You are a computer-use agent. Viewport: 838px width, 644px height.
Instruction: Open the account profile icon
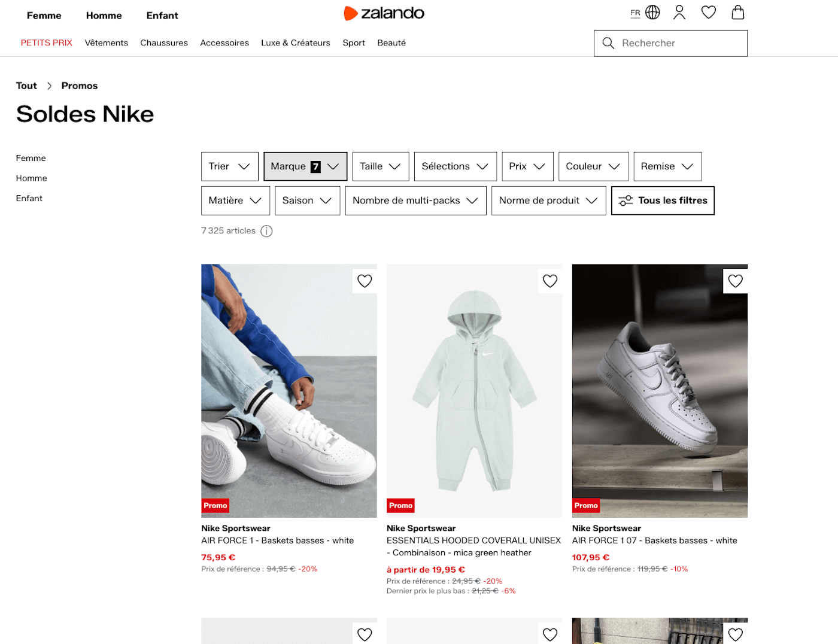[x=679, y=12]
